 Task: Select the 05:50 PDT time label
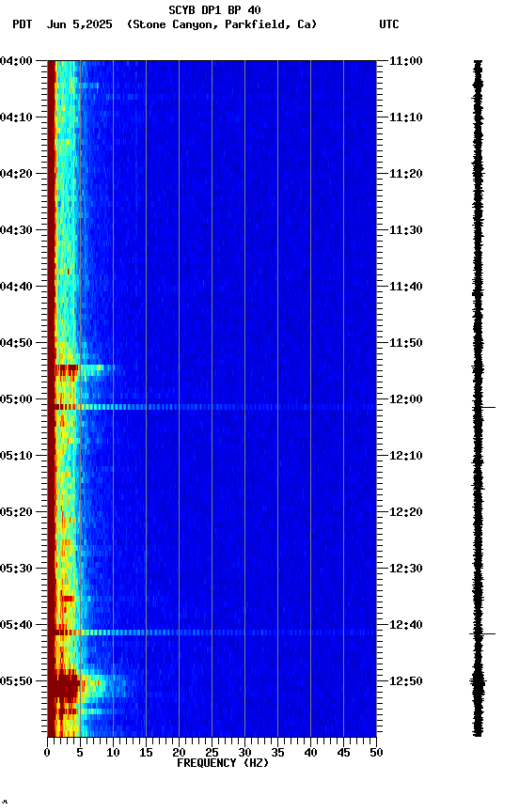[16, 681]
